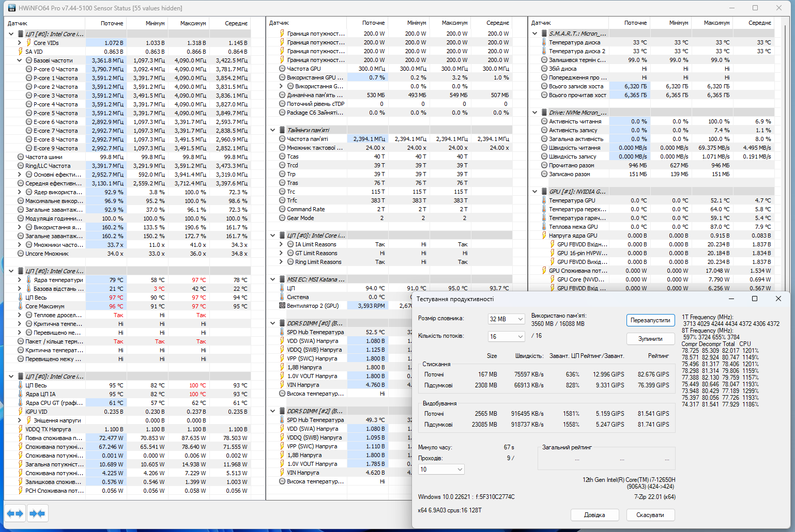Image resolution: width=795 pixels, height=532 pixels.
Task: Click the Скасувати button
Action: pyautogui.click(x=650, y=515)
